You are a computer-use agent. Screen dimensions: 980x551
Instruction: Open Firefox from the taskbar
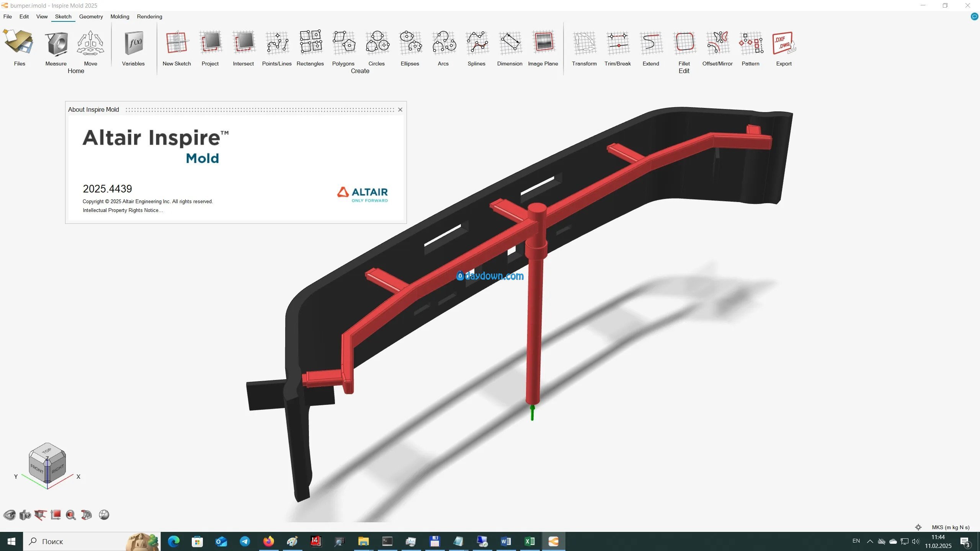pos(268,541)
